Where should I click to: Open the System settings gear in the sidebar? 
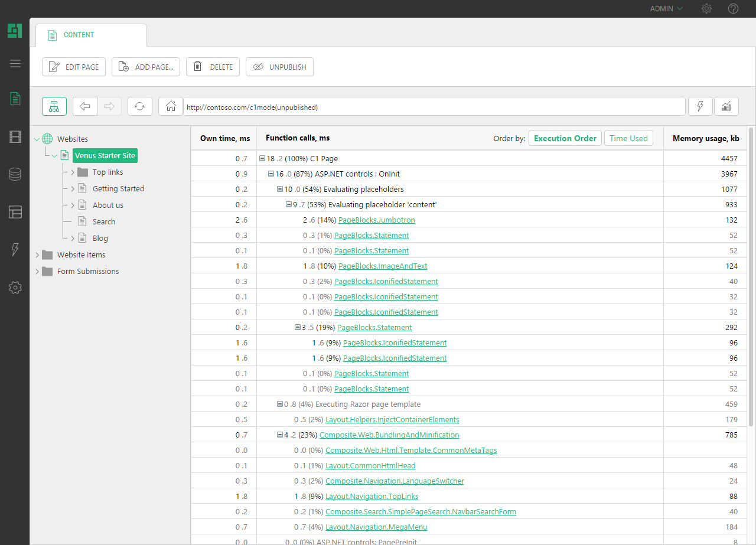click(x=15, y=288)
